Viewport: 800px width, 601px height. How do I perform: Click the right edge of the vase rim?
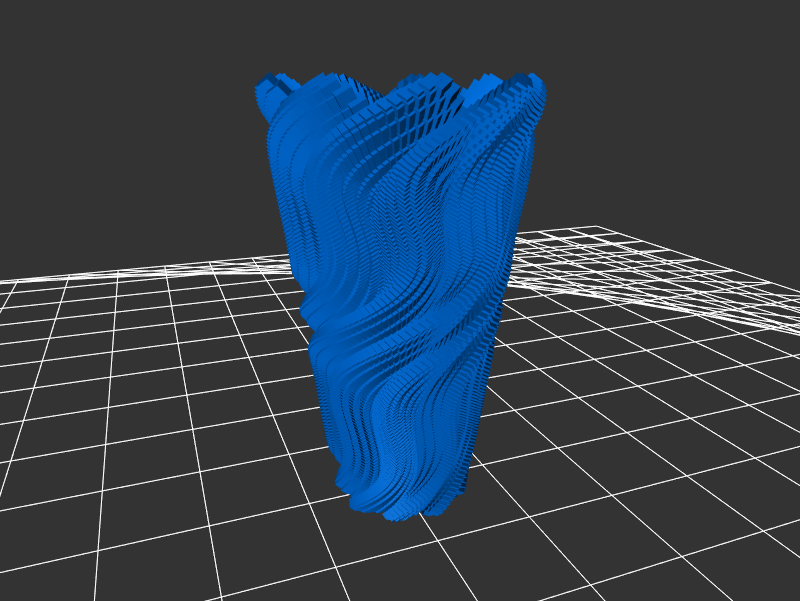[x=538, y=98]
